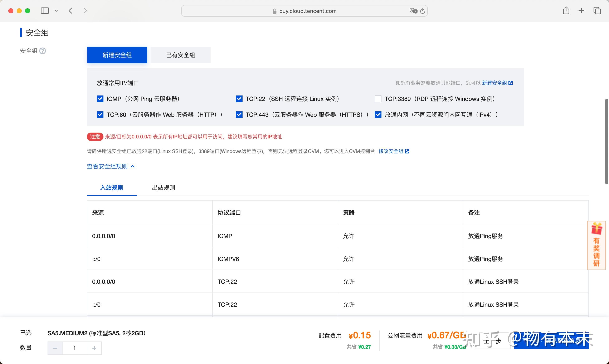Show the tab overview
The width and height of the screenshot is (609, 364).
(x=597, y=11)
